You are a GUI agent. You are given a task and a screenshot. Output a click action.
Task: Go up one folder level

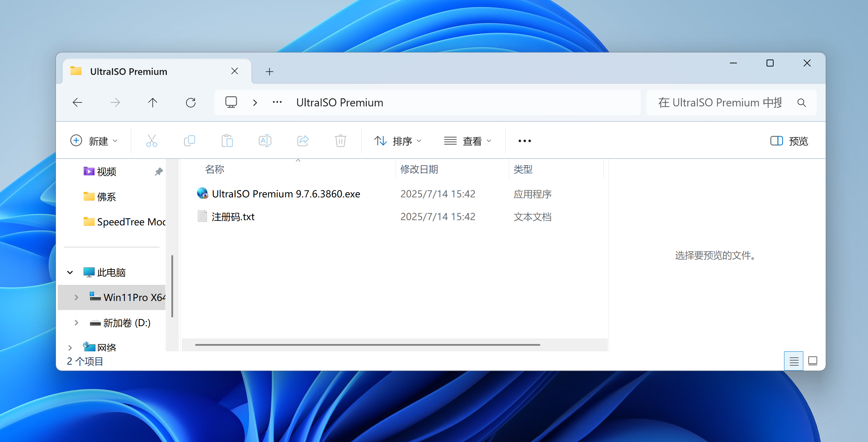(x=152, y=103)
